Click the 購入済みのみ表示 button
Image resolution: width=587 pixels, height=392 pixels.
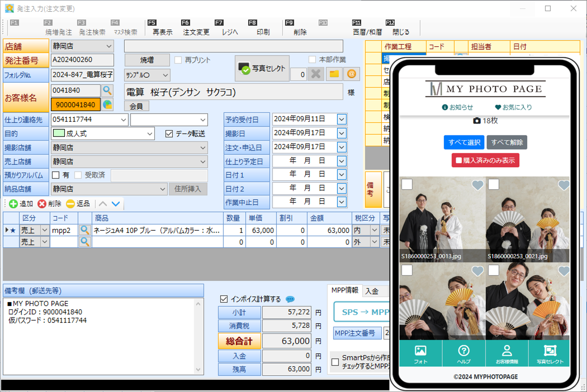coord(485,160)
